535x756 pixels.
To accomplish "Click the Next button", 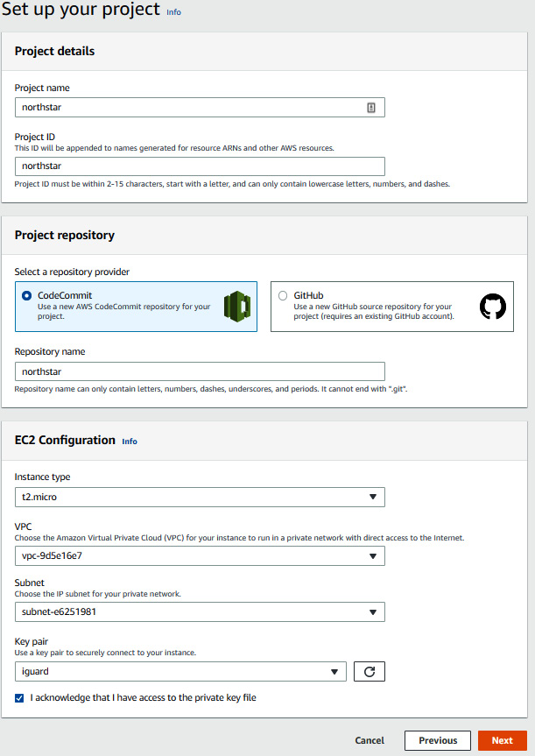I will [503, 740].
